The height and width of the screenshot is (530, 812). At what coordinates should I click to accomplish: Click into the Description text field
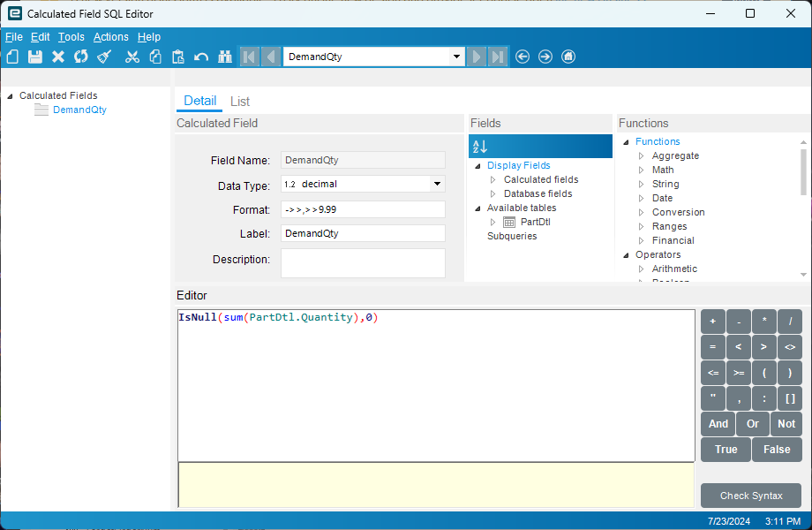(x=363, y=263)
